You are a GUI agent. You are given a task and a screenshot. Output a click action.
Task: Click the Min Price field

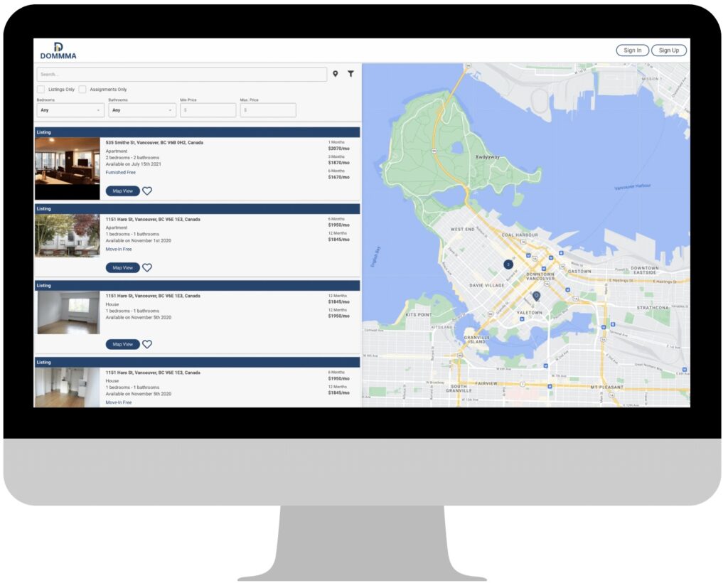(208, 110)
